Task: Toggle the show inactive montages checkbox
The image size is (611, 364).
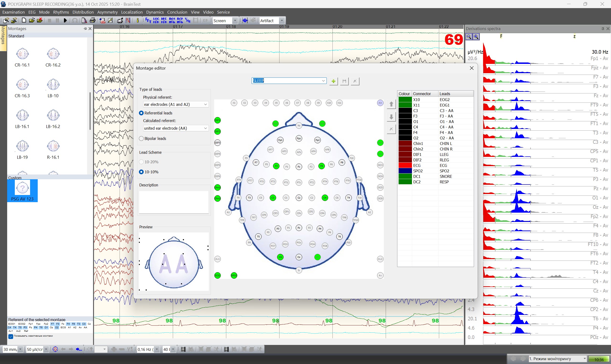Action: (11, 336)
